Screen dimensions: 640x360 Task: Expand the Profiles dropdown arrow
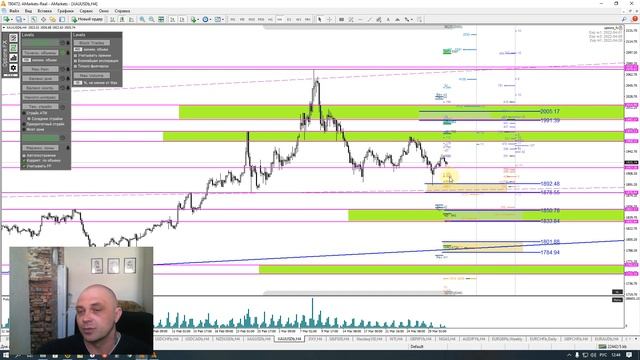tap(24, 19)
